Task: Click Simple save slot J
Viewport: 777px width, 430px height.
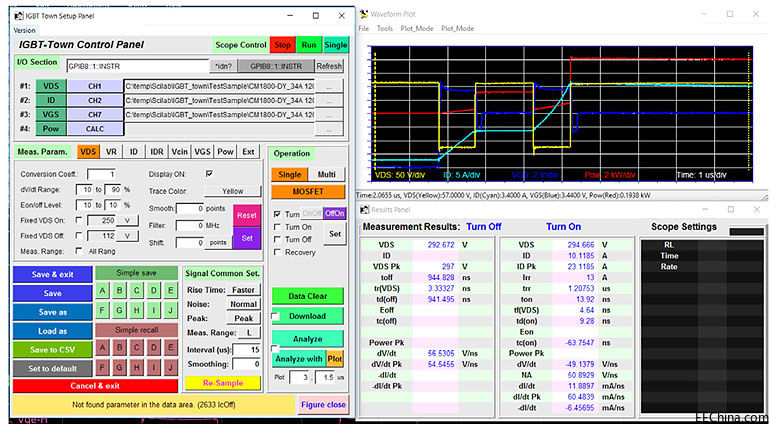Action: [x=170, y=311]
